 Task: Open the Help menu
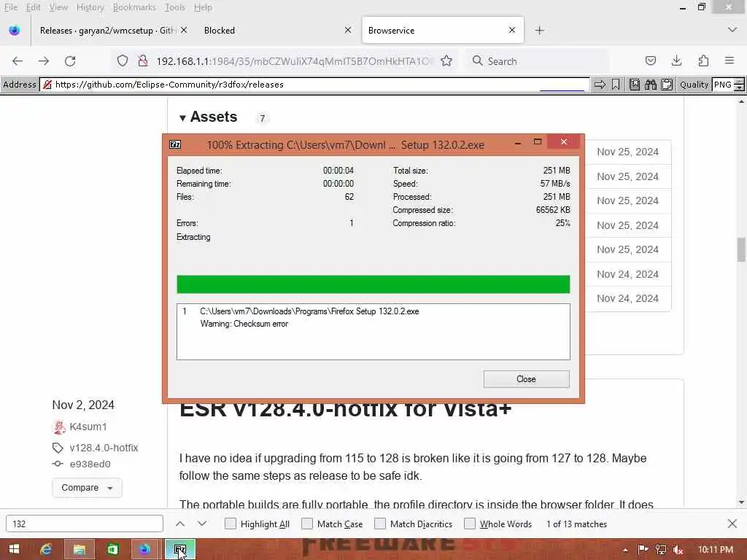click(203, 7)
